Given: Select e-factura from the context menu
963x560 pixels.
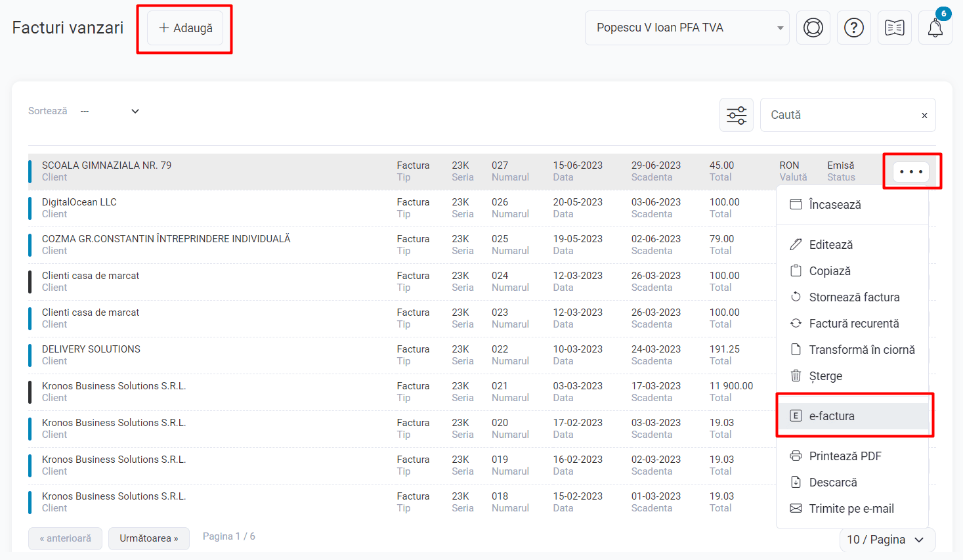Looking at the screenshot, I should (x=831, y=416).
